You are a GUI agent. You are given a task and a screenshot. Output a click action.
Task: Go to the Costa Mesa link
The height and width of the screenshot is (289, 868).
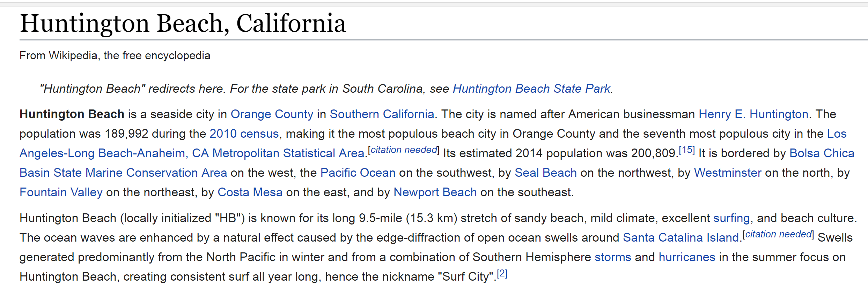[250, 192]
